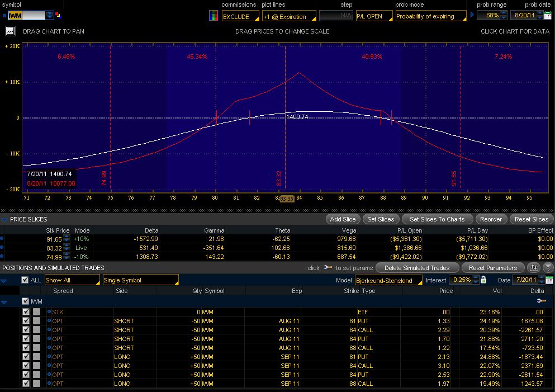Click the blue arrow left of prob range
Screen dimensions: 555x392
point(472,15)
